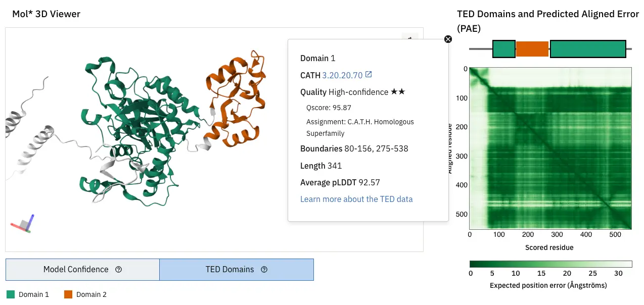
Task: Click the expected position error color scale
Action: pyautogui.click(x=551, y=264)
